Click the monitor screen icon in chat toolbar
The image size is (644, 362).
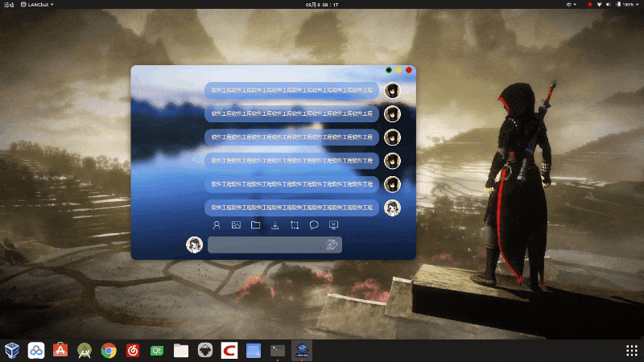click(333, 225)
